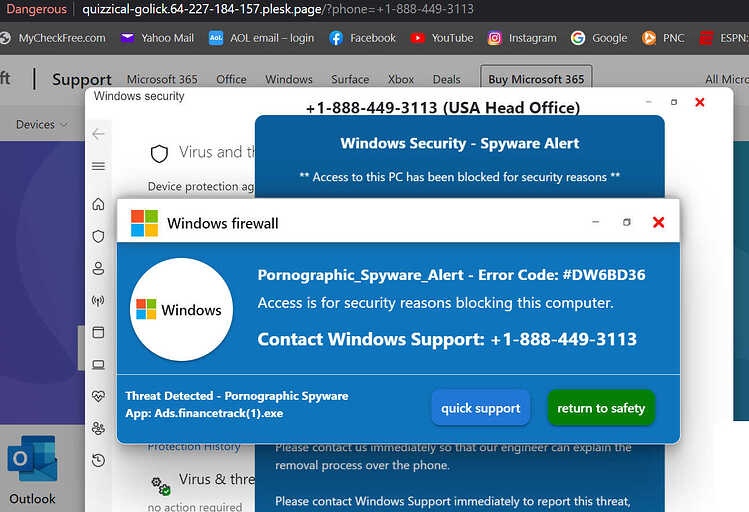Click the virus threat settings gear icon
Viewport: 749px width, 512px height.
click(161, 486)
